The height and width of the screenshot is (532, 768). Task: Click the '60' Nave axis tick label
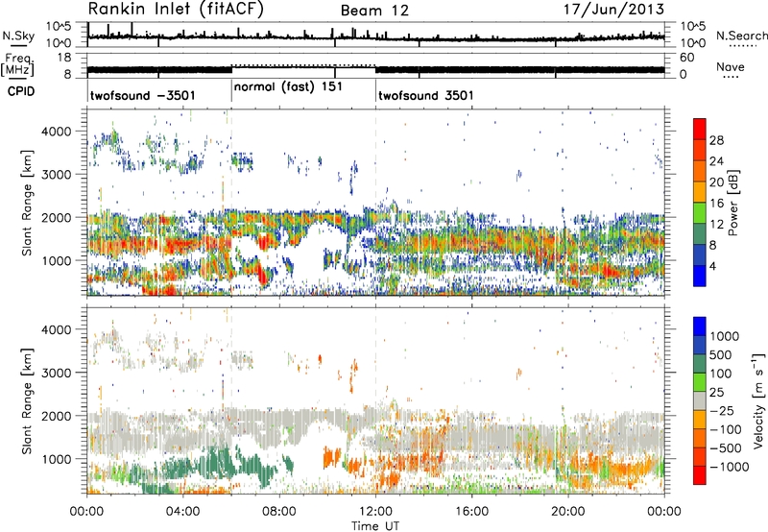[686, 58]
